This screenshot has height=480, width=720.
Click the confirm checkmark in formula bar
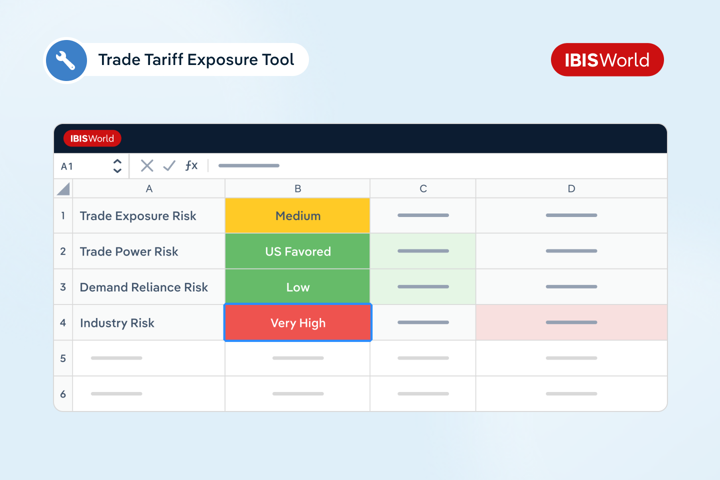[x=169, y=166]
